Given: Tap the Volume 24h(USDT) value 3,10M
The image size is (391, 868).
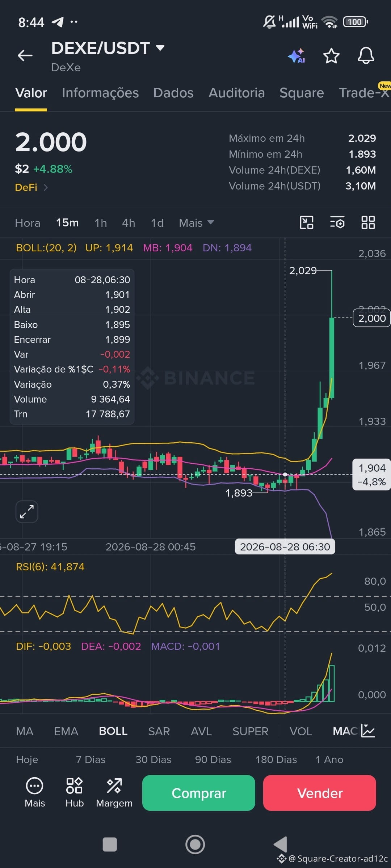Looking at the screenshot, I should coord(361,186).
